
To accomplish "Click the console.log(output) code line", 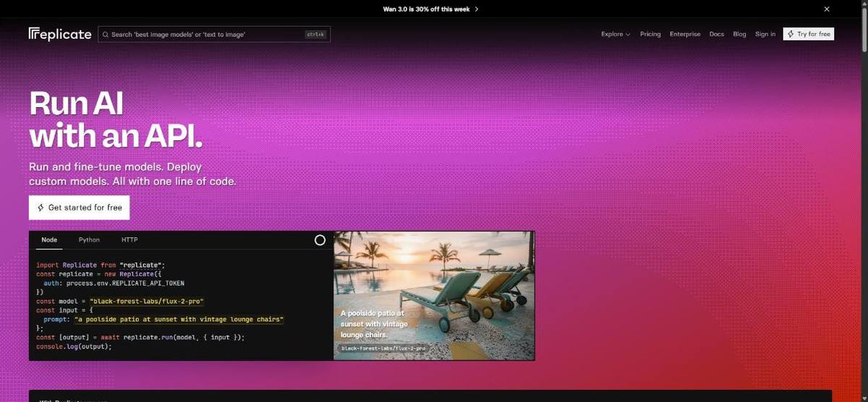I will (74, 346).
